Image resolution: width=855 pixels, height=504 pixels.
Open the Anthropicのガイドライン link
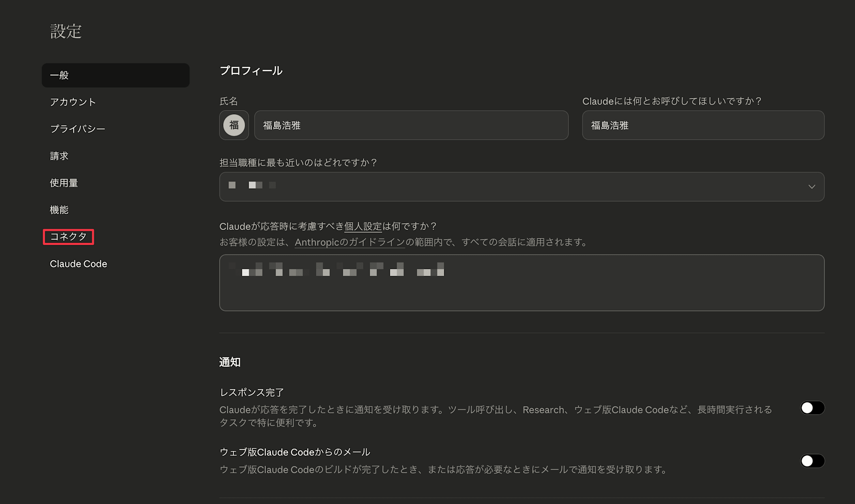tap(350, 242)
